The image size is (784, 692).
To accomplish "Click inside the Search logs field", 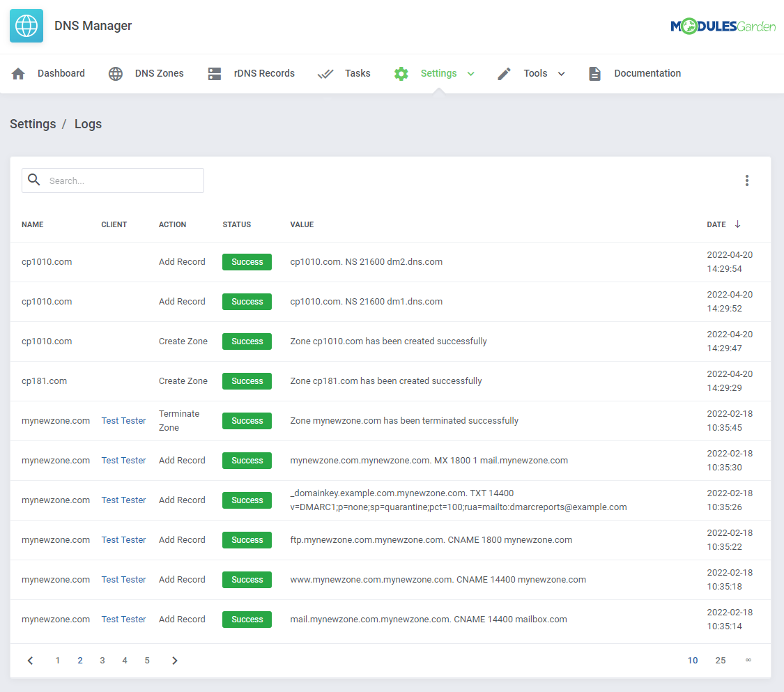I will click(x=113, y=180).
